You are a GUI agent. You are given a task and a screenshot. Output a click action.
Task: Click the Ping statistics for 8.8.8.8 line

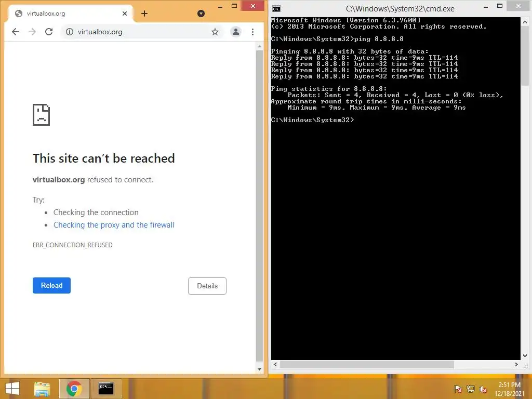329,89
